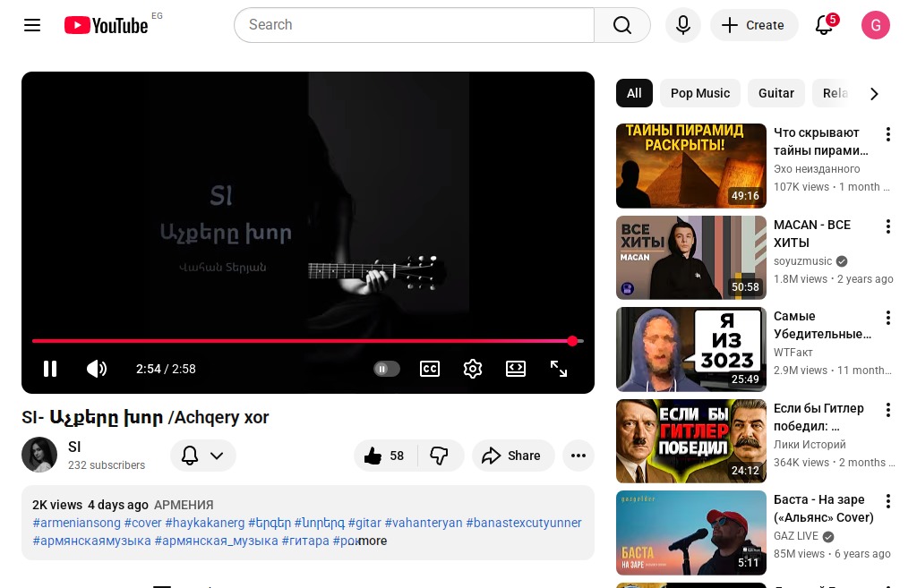Share this video
The image size is (917, 588).
[511, 456]
